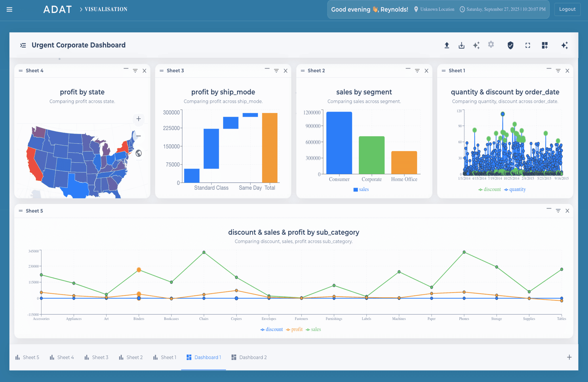This screenshot has width=588, height=382.
Task: Click the upload icon in dashboard toolbar
Action: 447,45
